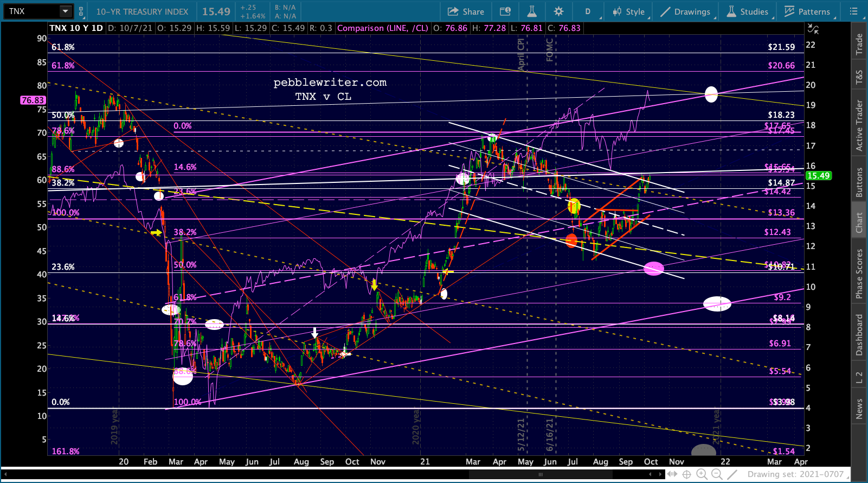The height and width of the screenshot is (483, 868).
Task: Open the Share menu
Action: 466,11
